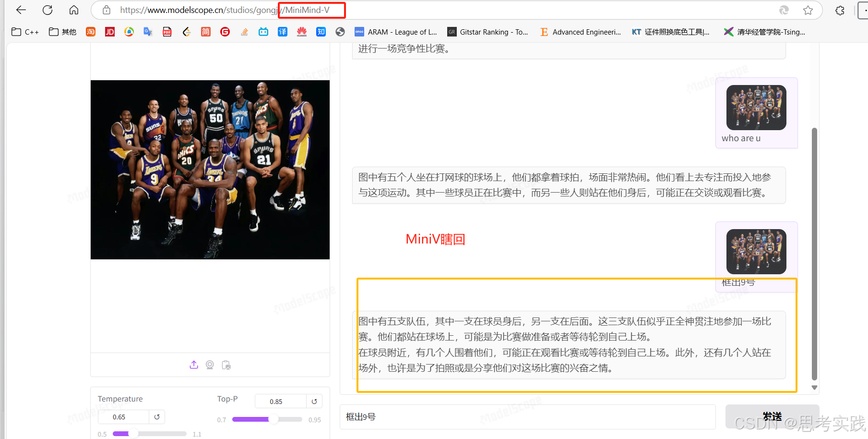Click the browser star favorite button
The image size is (868, 439).
click(x=808, y=10)
